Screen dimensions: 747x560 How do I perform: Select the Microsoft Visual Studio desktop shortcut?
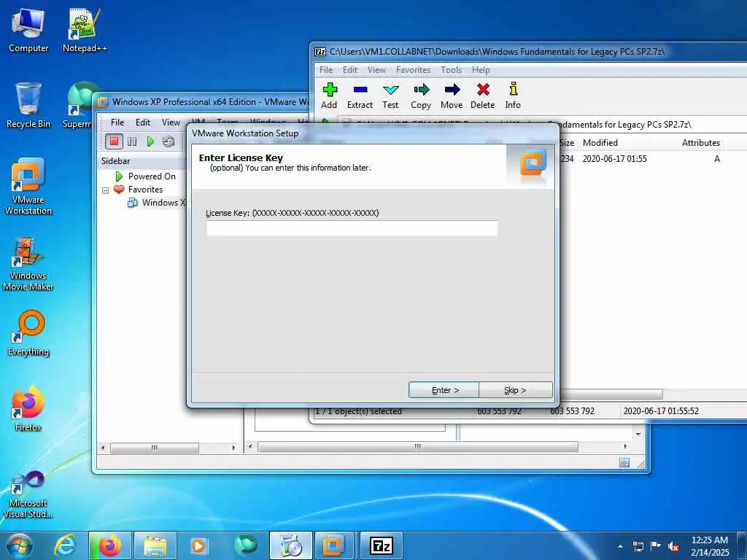tap(28, 494)
